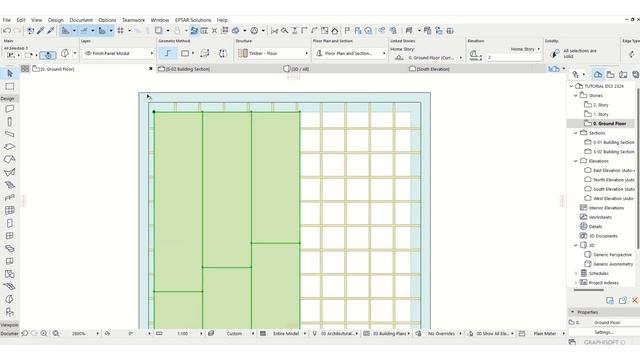
Task: Close the Ground Floor tab
Action: 151,69
